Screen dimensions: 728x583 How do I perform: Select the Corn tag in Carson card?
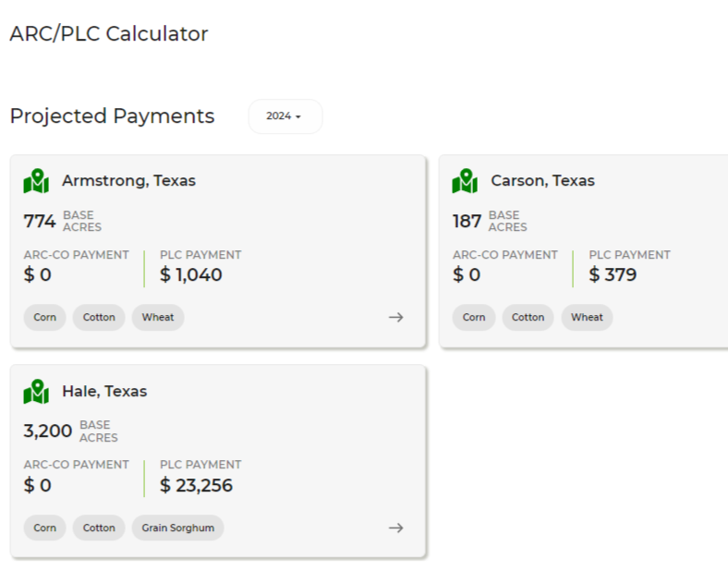(x=473, y=317)
